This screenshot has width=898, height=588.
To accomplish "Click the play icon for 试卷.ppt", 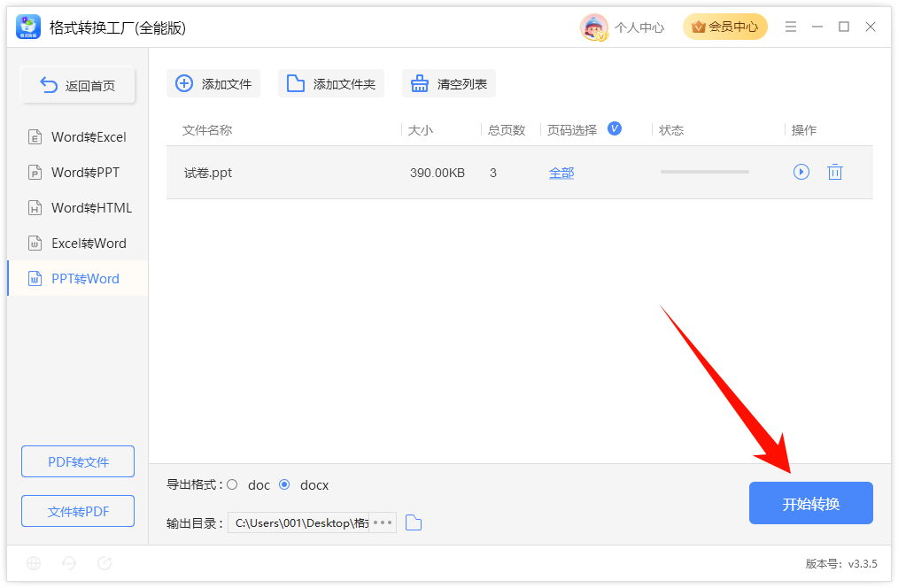I will click(801, 172).
